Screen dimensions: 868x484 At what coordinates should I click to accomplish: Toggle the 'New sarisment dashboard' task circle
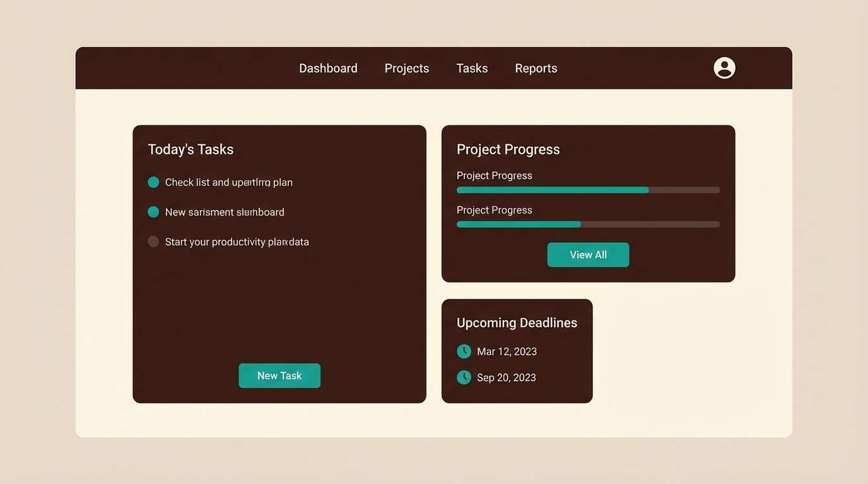[x=153, y=212]
